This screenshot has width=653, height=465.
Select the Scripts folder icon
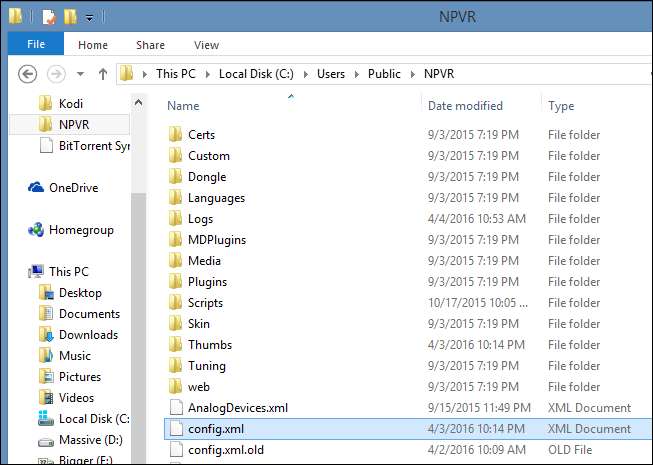click(175, 303)
